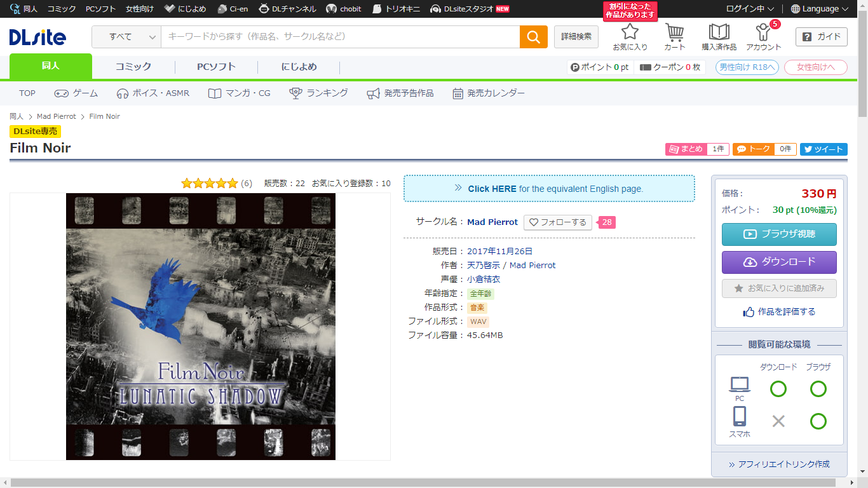Viewport: 868px width, 488px height.
Task: Click the five-star rating display
Action: [x=210, y=184]
